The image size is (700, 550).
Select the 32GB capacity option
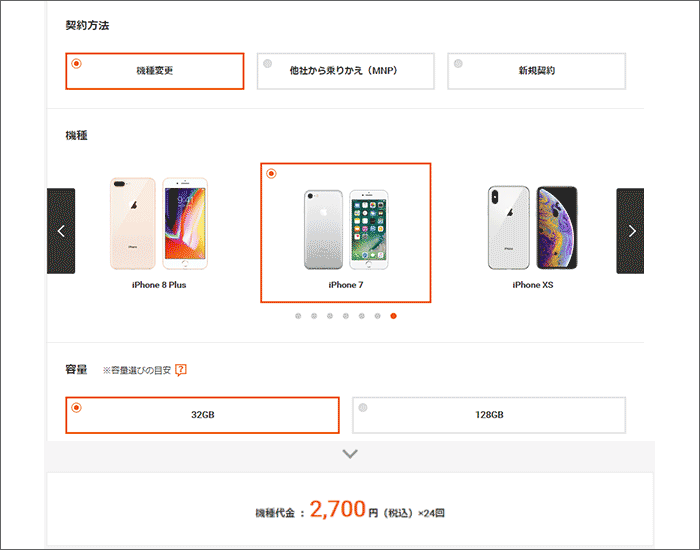tap(202, 415)
